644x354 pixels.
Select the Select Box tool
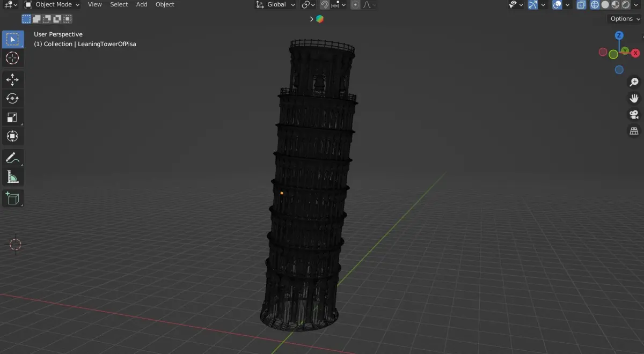(13, 39)
